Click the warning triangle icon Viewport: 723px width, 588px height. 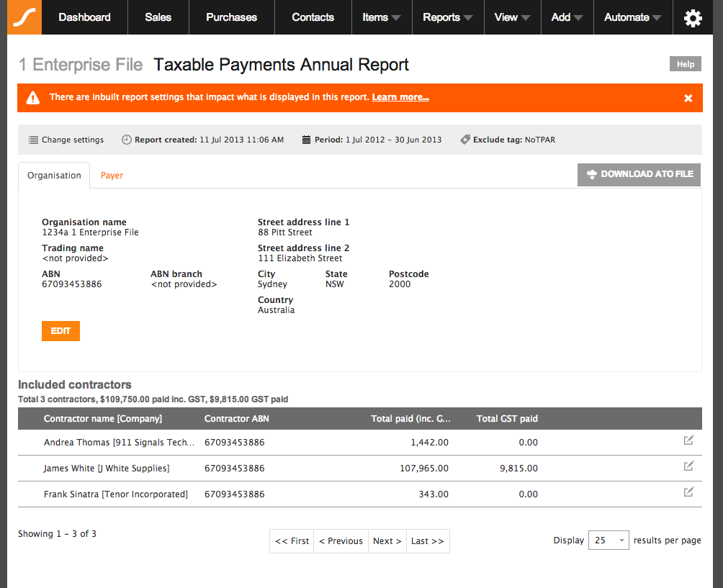point(32,98)
